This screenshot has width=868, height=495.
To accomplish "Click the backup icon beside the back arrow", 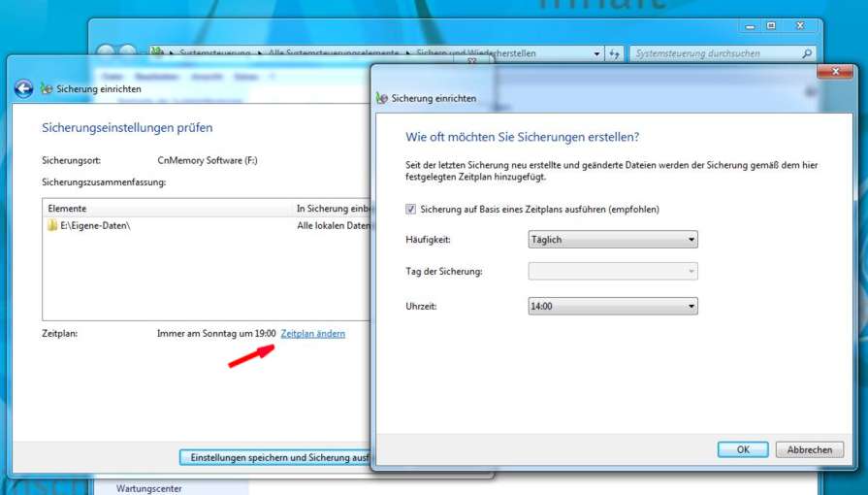I will pos(47,88).
